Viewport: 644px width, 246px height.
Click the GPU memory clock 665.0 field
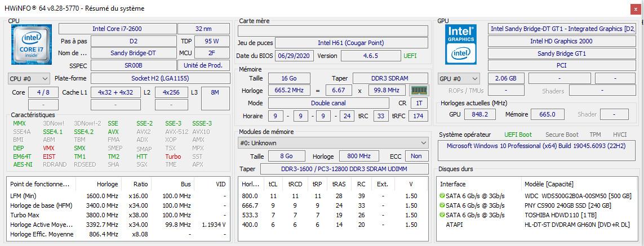coord(547,114)
